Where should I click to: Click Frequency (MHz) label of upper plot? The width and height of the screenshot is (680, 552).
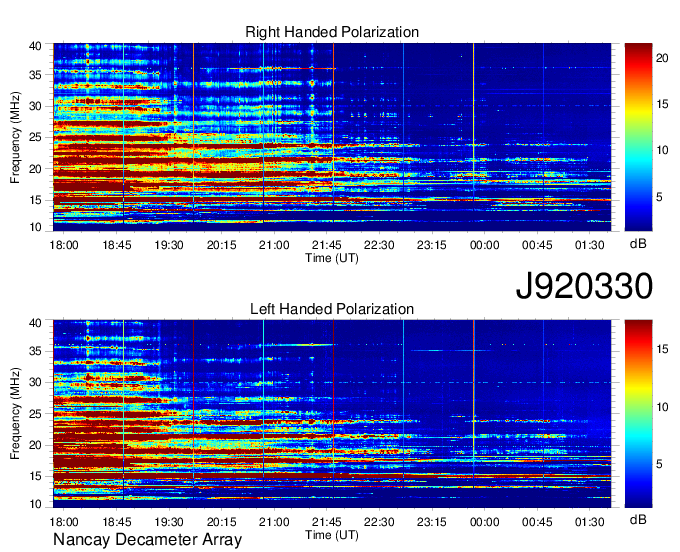(15, 137)
